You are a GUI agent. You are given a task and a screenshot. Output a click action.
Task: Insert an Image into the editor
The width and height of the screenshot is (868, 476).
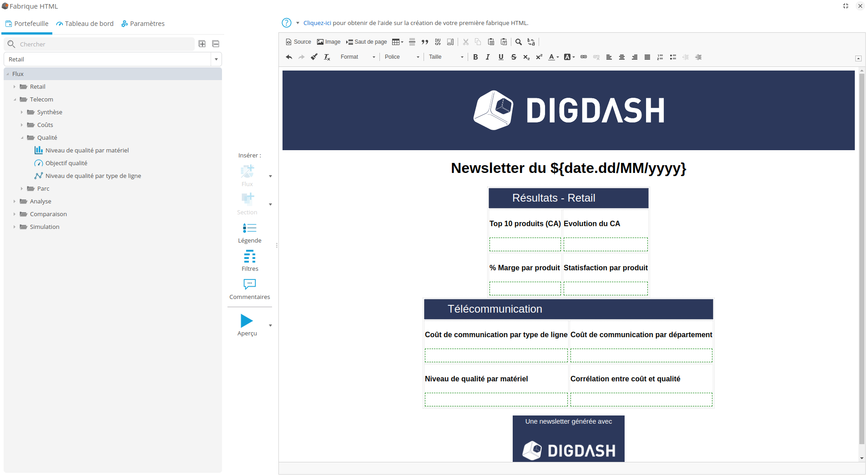click(x=328, y=42)
